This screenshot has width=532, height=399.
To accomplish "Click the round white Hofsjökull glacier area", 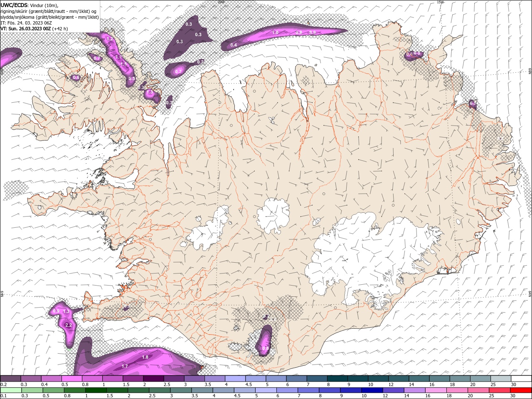I will point(273,216).
